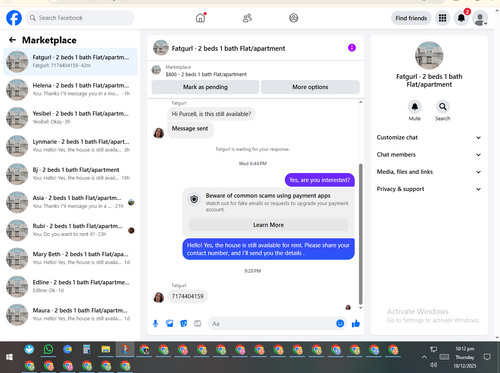
Task: Search in conversation via magnifier icon
Action: (x=443, y=107)
